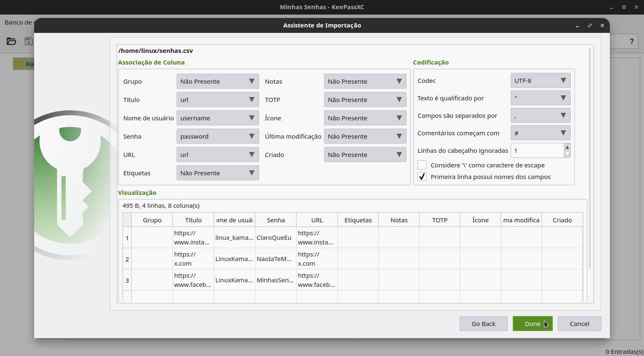Open the field separator dropdown
Image resolution: width=644 pixels, height=356 pixels.
pyautogui.click(x=540, y=115)
